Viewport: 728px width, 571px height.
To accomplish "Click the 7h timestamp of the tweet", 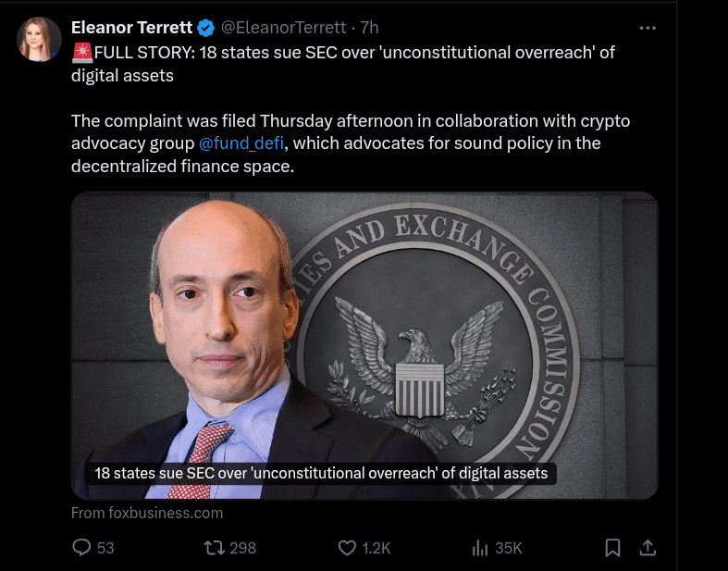I will coord(369,28).
